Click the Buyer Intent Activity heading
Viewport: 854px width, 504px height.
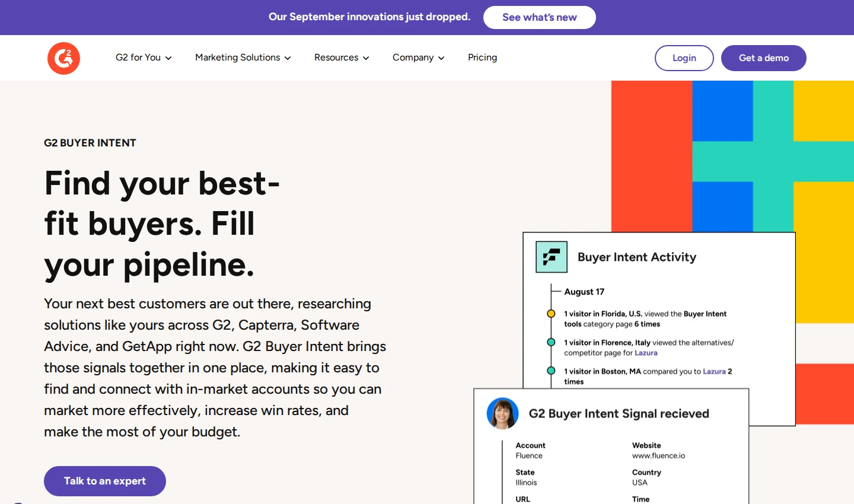pyautogui.click(x=637, y=257)
